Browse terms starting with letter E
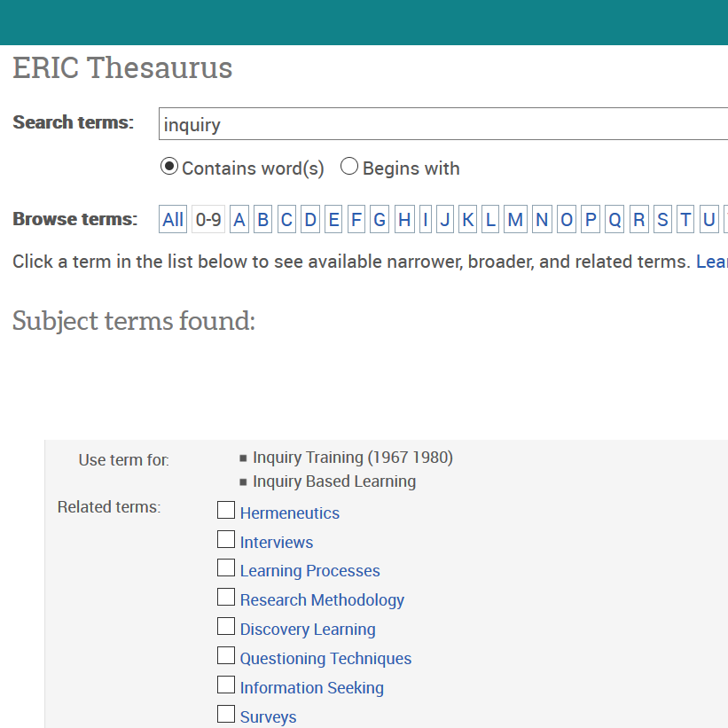This screenshot has width=728, height=728. [333, 220]
